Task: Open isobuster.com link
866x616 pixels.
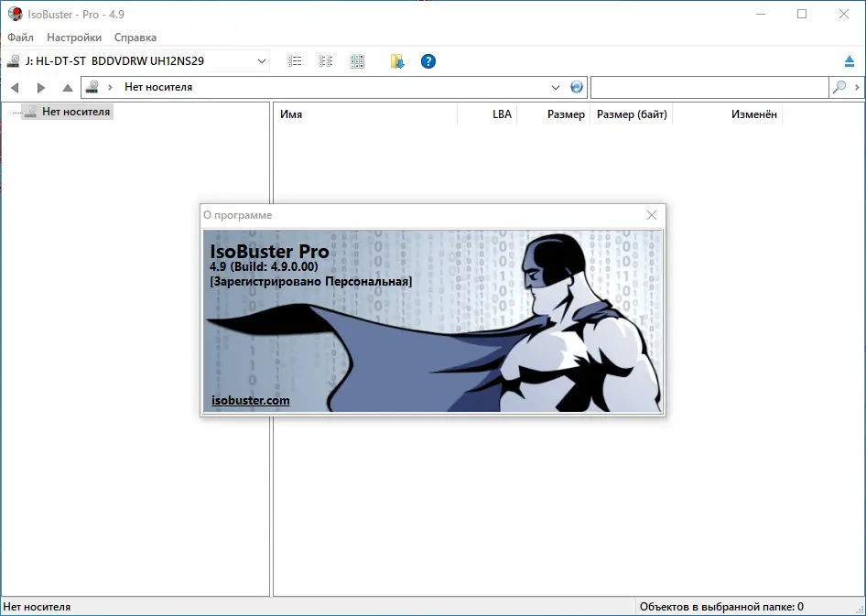Action: pos(251,400)
